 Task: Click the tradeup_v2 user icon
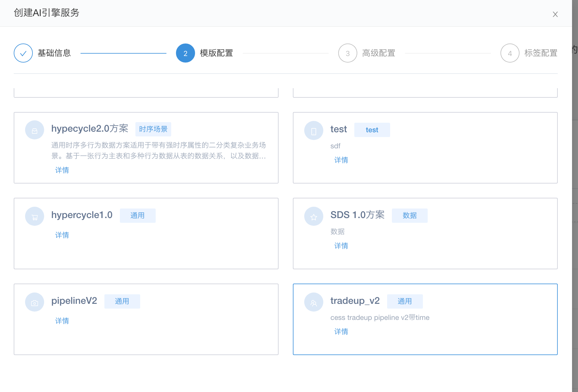coord(314,302)
